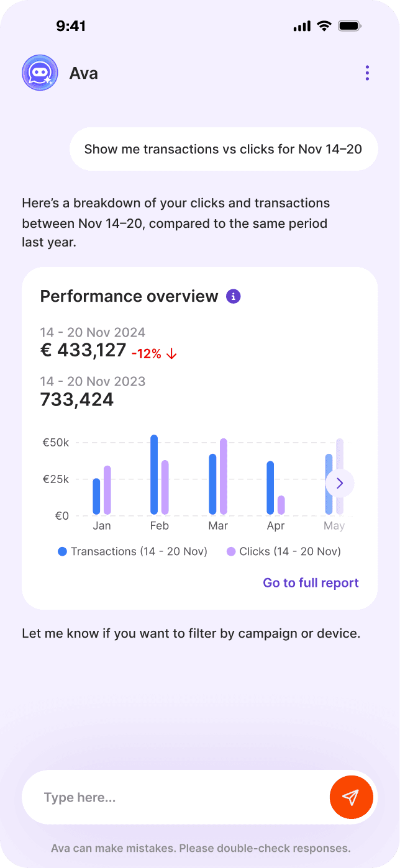This screenshot has width=400, height=868.
Task: Expand details for 14 - 20 Nov 2023
Action: pyautogui.click(x=92, y=381)
